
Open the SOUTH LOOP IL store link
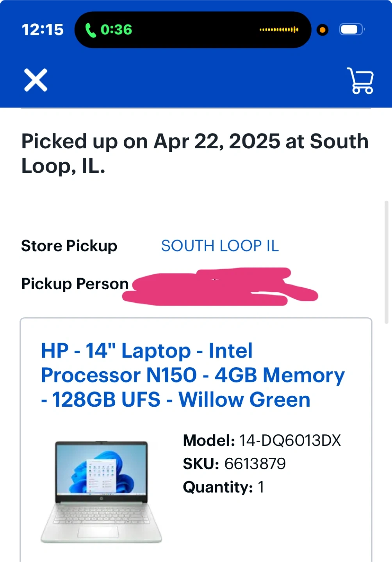[x=220, y=246]
